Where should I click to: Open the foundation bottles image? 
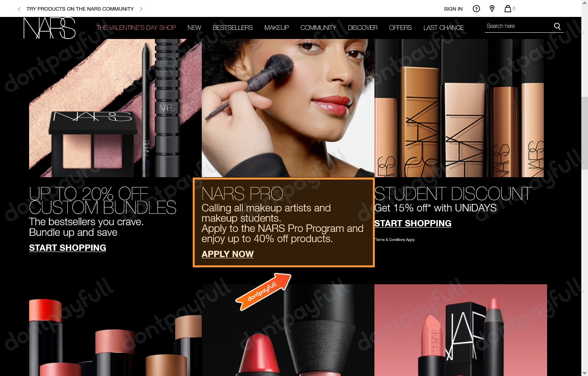click(x=459, y=108)
